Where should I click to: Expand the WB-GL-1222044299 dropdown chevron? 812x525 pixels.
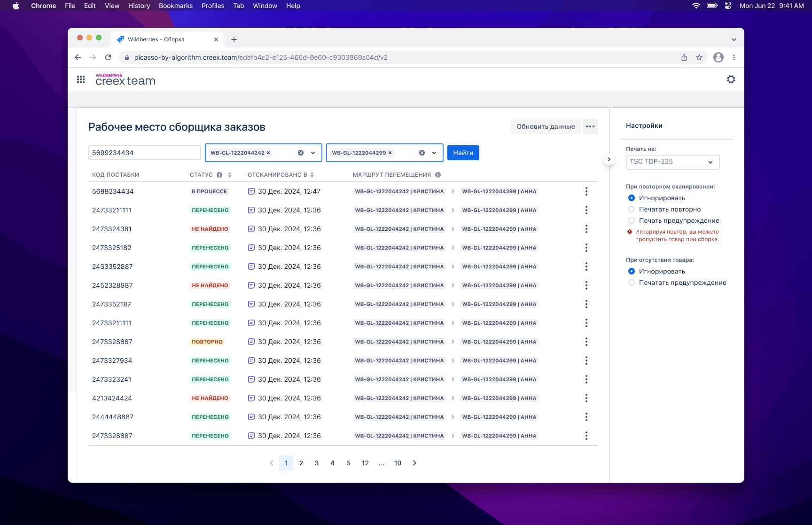click(434, 153)
